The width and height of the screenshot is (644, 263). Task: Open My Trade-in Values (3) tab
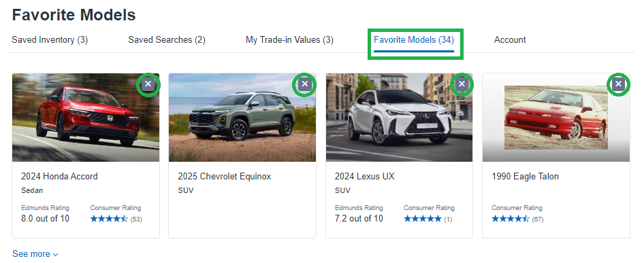289,40
